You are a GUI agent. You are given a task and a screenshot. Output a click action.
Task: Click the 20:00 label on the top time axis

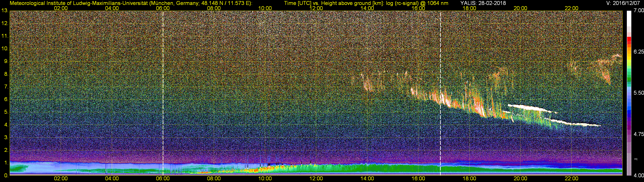[x=521, y=8]
